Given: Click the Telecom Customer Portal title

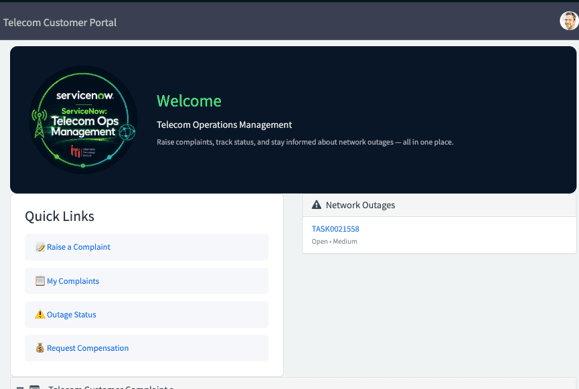Looking at the screenshot, I should 60,23.
